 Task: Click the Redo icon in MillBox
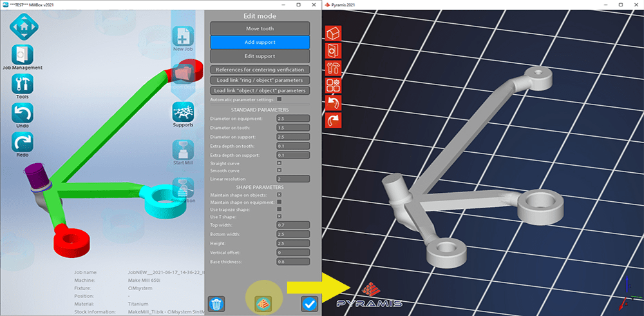[23, 142]
